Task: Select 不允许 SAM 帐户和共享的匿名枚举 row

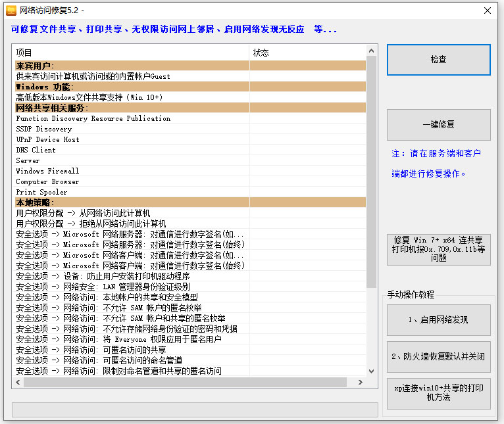Action: (190, 318)
